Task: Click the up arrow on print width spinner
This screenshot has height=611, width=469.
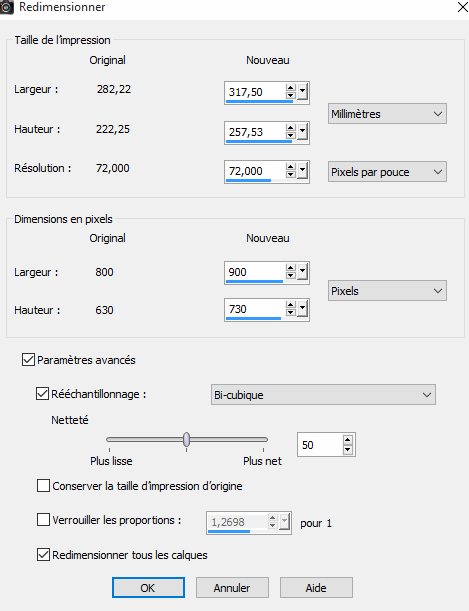Action: click(290, 88)
